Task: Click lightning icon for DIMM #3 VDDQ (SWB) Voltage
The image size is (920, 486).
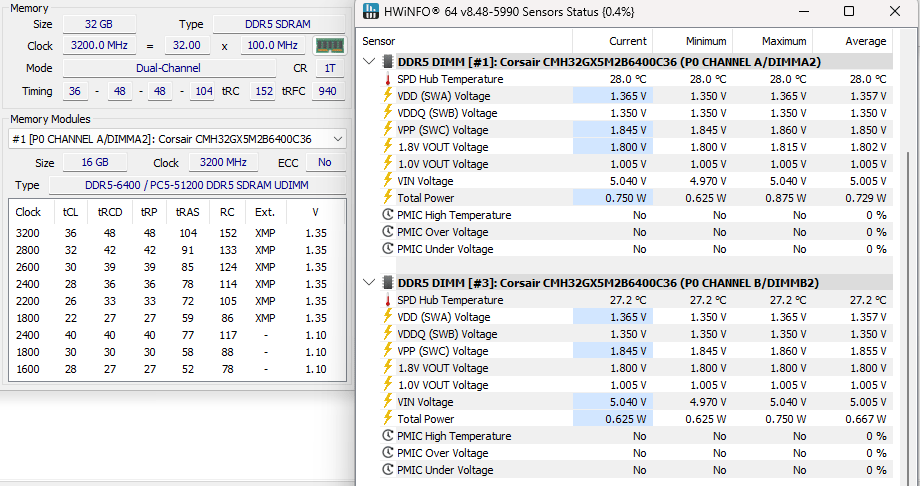Action: 388,334
